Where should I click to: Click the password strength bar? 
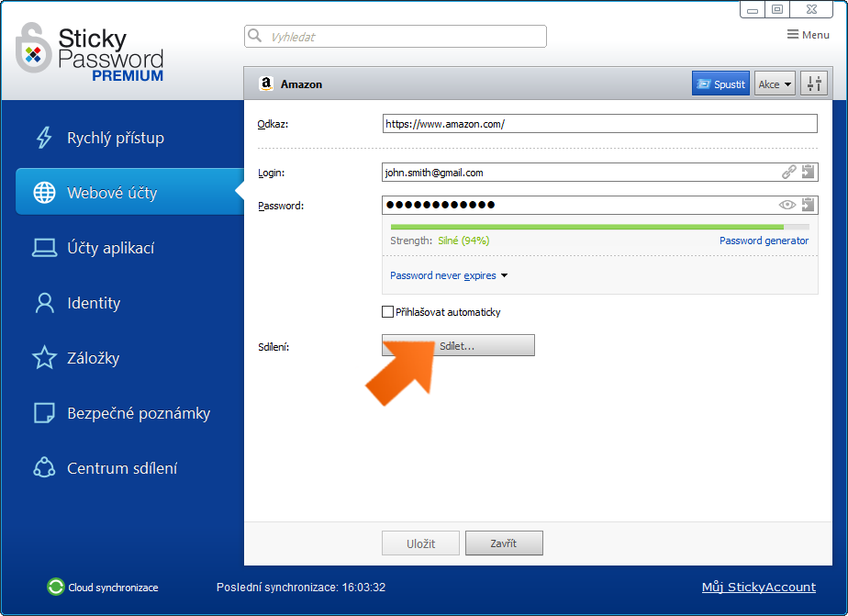click(x=600, y=227)
